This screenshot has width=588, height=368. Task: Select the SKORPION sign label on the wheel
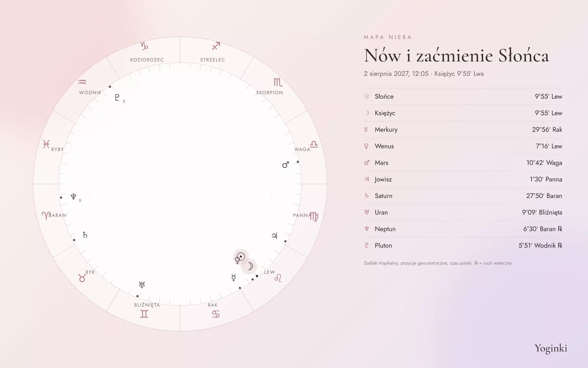(x=269, y=92)
